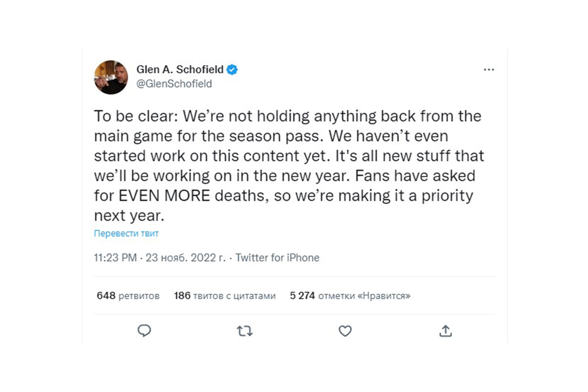Open the @GlenSchofield handle link

coord(174,84)
